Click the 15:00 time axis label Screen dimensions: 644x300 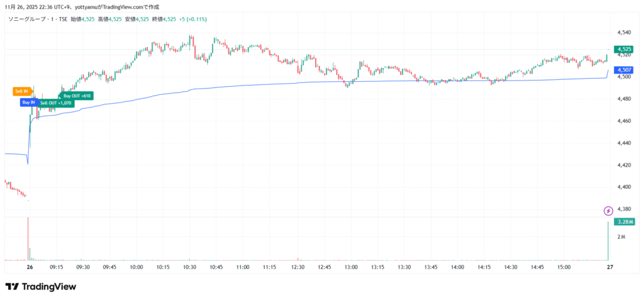[x=563, y=267]
